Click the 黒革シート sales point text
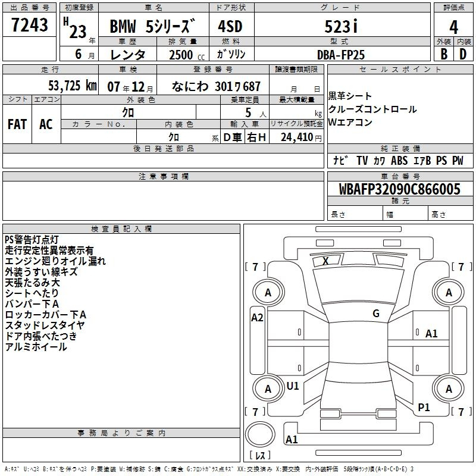Screen dimensions: 476x476 pos(350,96)
